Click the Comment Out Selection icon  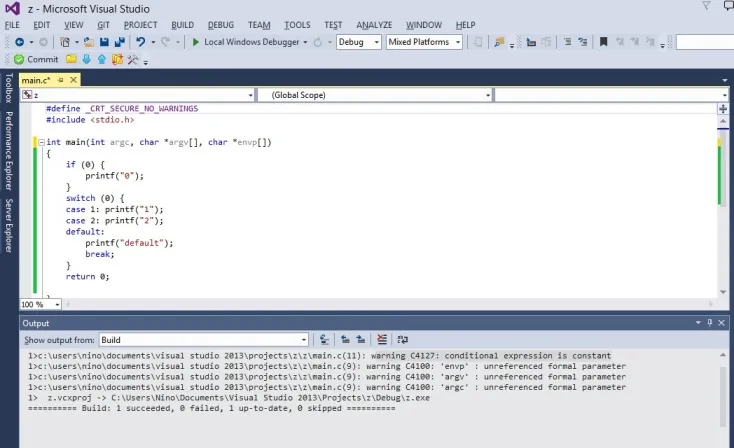click(567, 42)
